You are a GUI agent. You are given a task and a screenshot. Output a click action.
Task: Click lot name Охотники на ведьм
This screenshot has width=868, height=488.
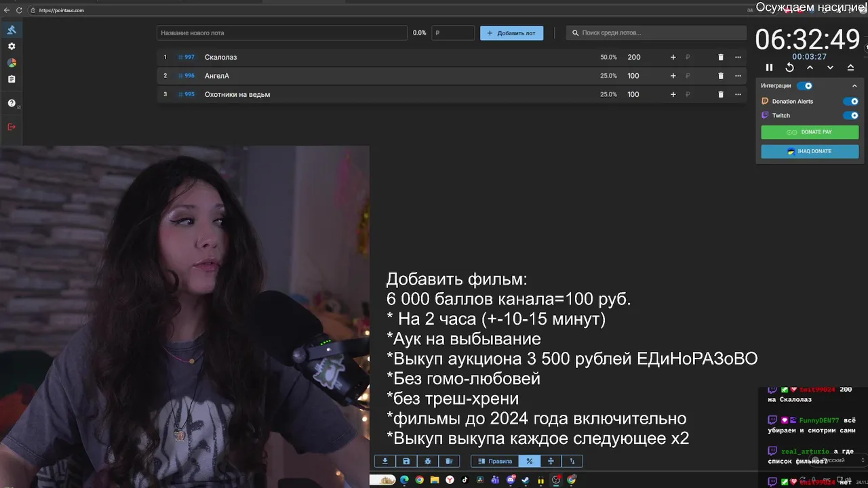pyautogui.click(x=237, y=94)
